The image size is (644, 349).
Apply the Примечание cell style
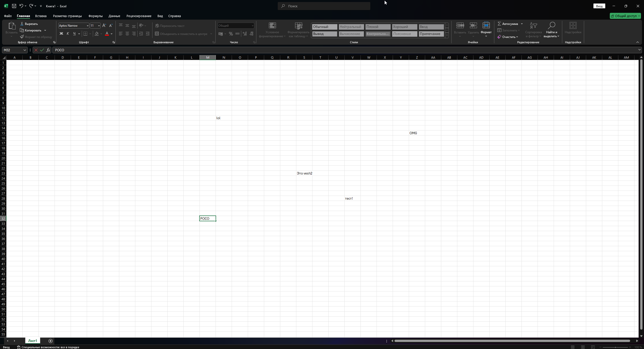click(431, 34)
